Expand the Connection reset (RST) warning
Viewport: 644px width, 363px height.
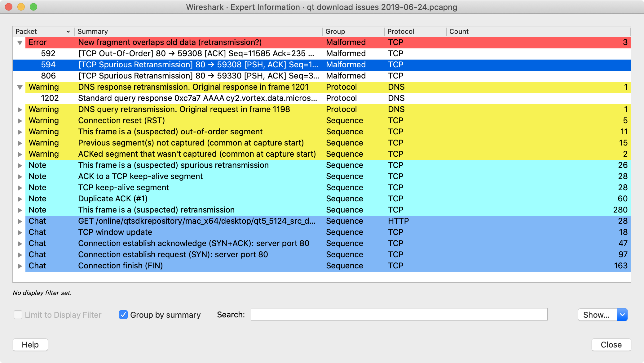click(20, 120)
